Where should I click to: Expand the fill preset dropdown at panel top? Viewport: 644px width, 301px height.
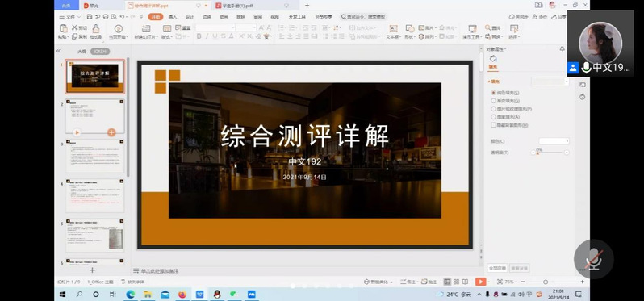tap(550, 82)
